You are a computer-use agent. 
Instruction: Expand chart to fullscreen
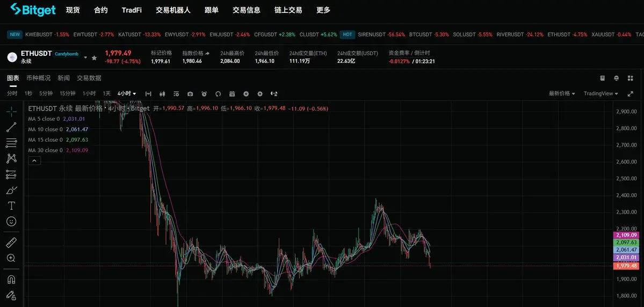[x=631, y=93]
